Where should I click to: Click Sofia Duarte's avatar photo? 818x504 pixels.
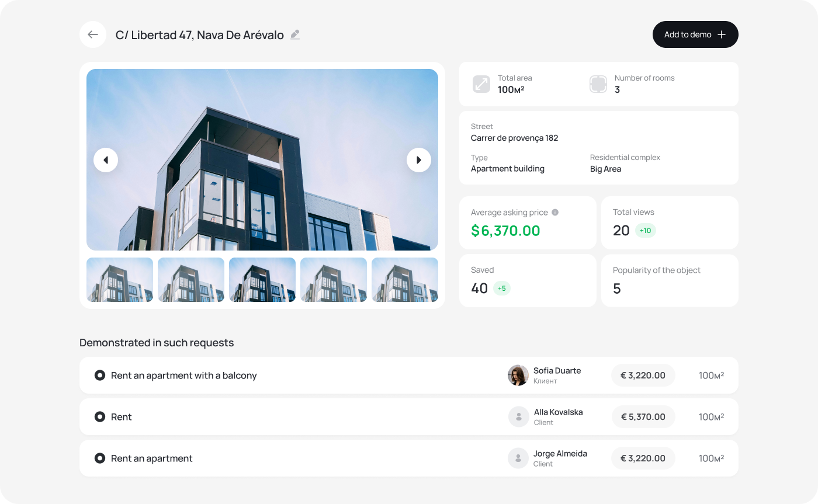(518, 376)
